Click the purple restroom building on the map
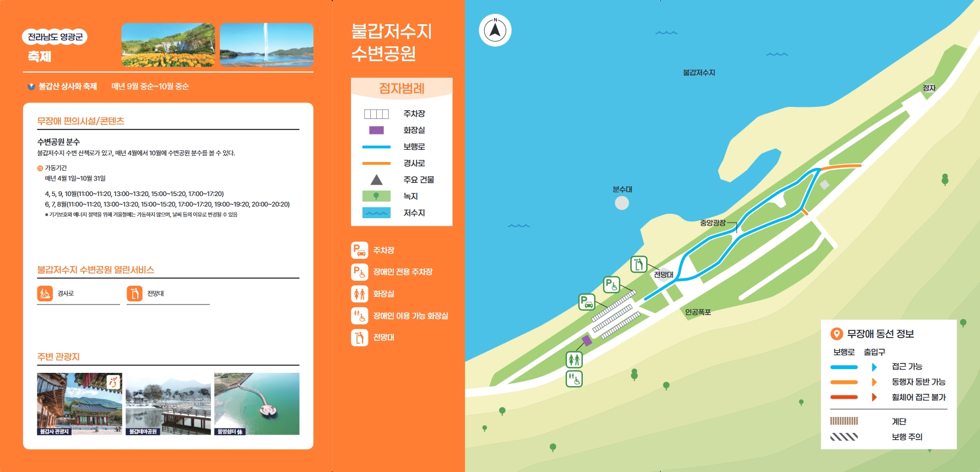 click(587, 341)
